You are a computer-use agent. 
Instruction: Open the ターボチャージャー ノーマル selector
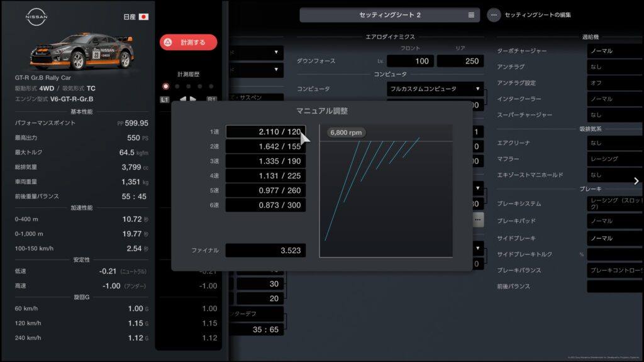[615, 51]
